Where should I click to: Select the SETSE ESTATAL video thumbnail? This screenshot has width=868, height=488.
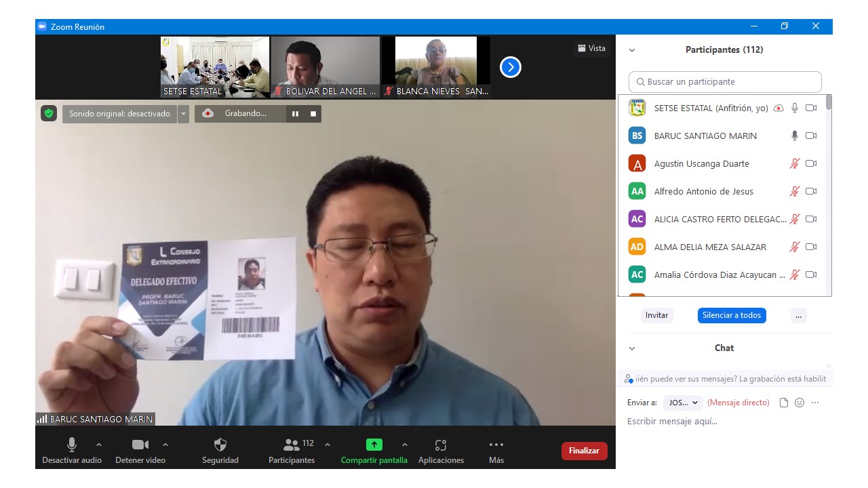[x=215, y=67]
